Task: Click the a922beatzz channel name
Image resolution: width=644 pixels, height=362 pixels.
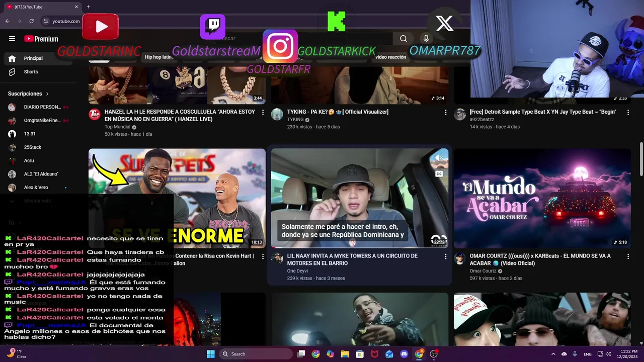Action: [x=482, y=120]
